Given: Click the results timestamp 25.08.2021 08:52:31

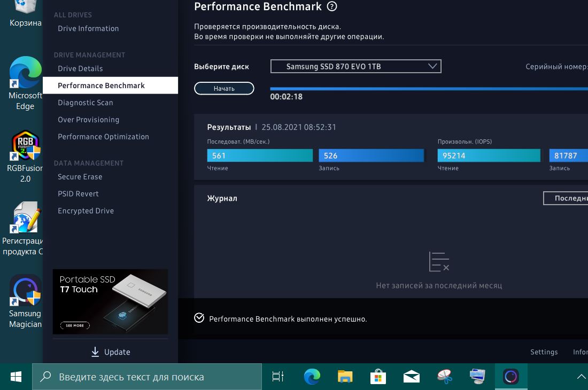Looking at the screenshot, I should [x=299, y=127].
